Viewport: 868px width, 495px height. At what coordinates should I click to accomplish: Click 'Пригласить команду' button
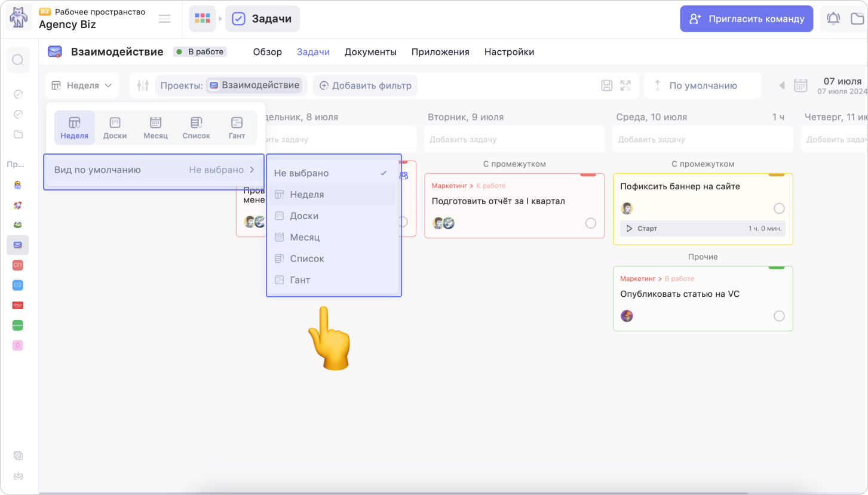pyautogui.click(x=746, y=19)
